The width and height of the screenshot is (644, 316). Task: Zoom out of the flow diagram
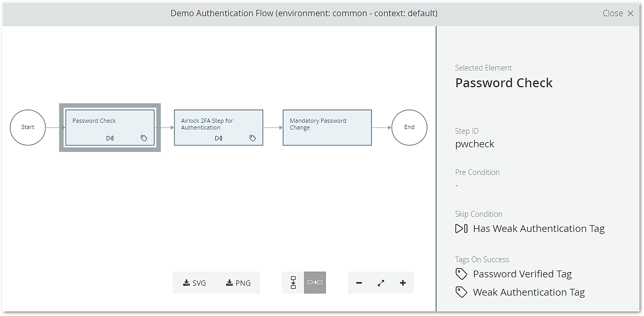[x=359, y=283]
